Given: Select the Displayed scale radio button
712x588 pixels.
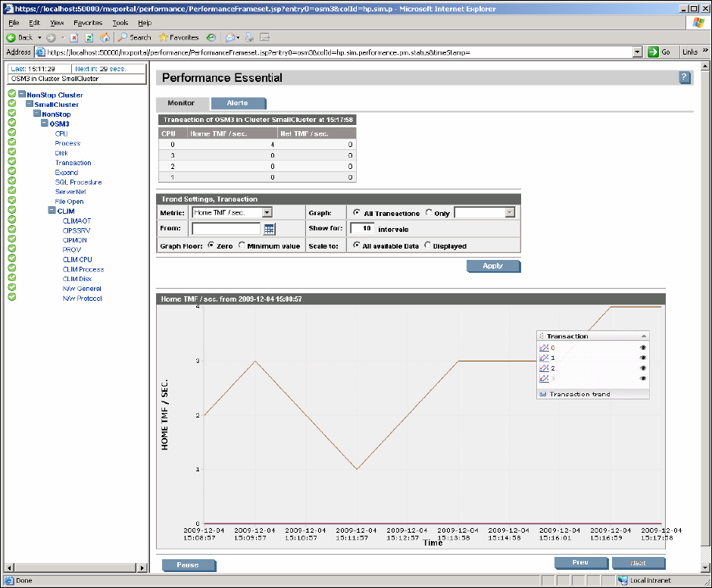Looking at the screenshot, I should click(x=428, y=246).
